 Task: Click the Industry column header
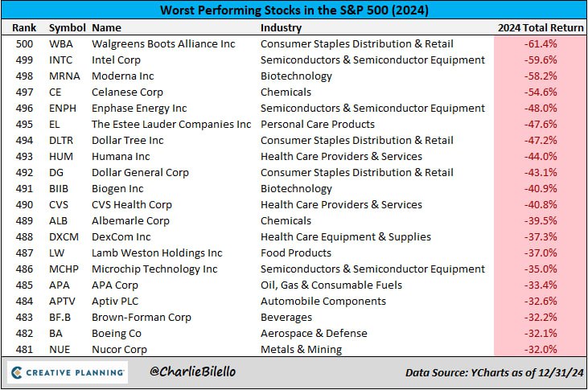281,28
